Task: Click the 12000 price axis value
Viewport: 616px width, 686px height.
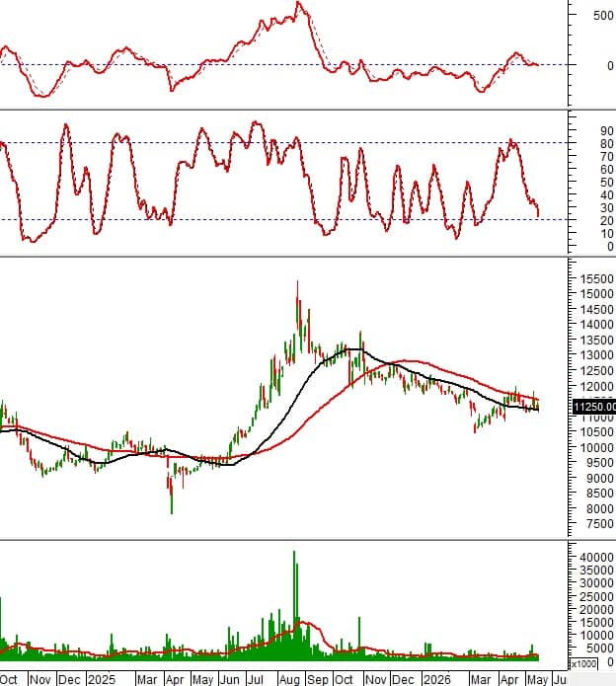Action: [596, 386]
